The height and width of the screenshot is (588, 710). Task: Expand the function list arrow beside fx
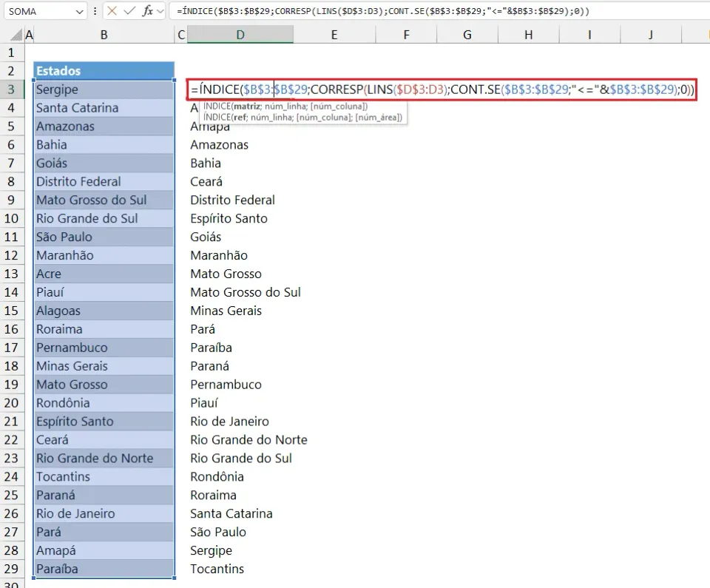pos(160,11)
